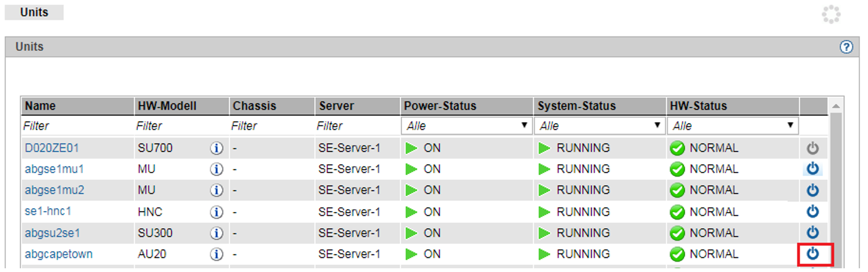This screenshot has height=272, width=868.
Task: Click the power icon for the abgse1mu1 unit
Action: (813, 169)
